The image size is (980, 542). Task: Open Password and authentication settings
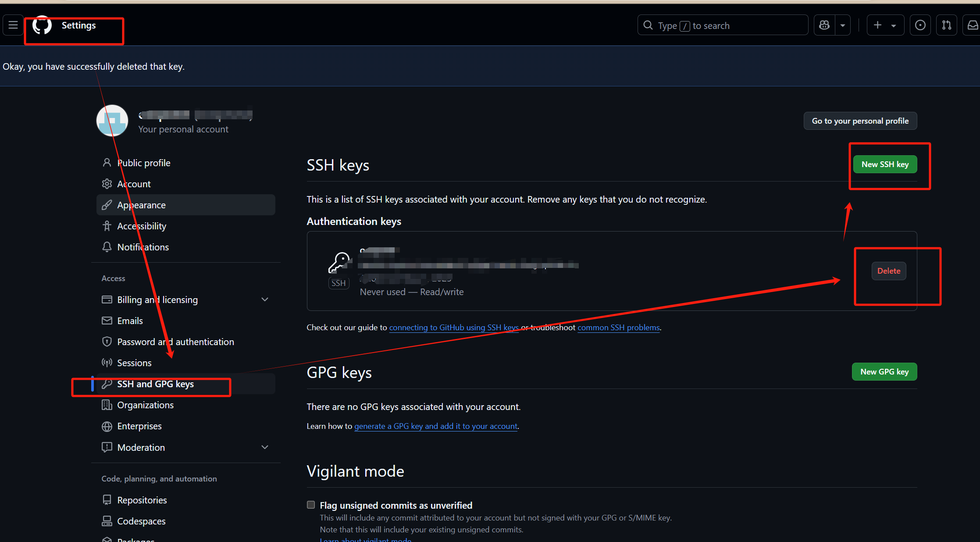[175, 342]
